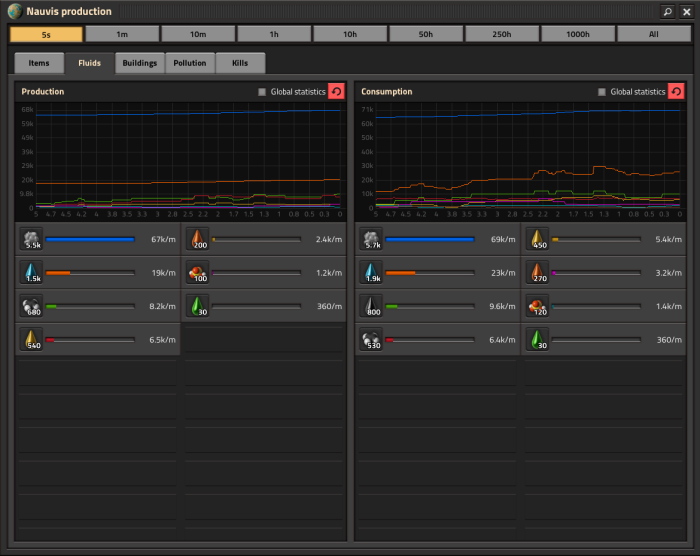This screenshot has height=556, width=700.
Task: Reset Production statistics with red arrow button
Action: (336, 92)
